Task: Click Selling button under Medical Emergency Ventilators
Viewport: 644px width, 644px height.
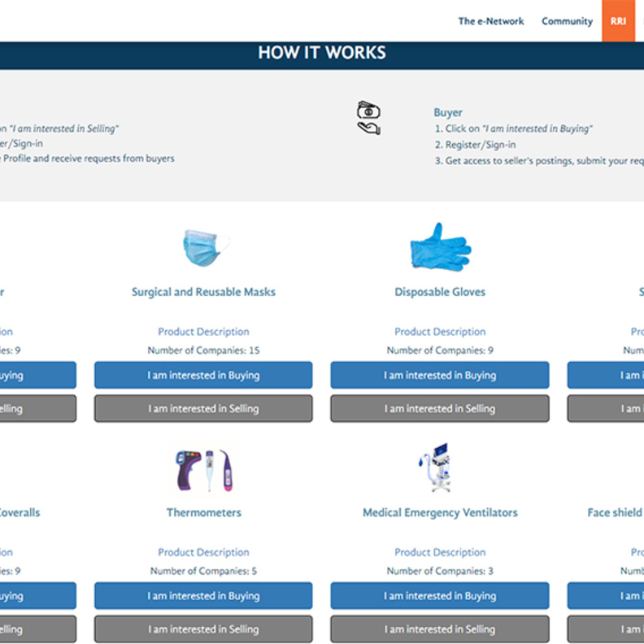Action: (x=439, y=629)
